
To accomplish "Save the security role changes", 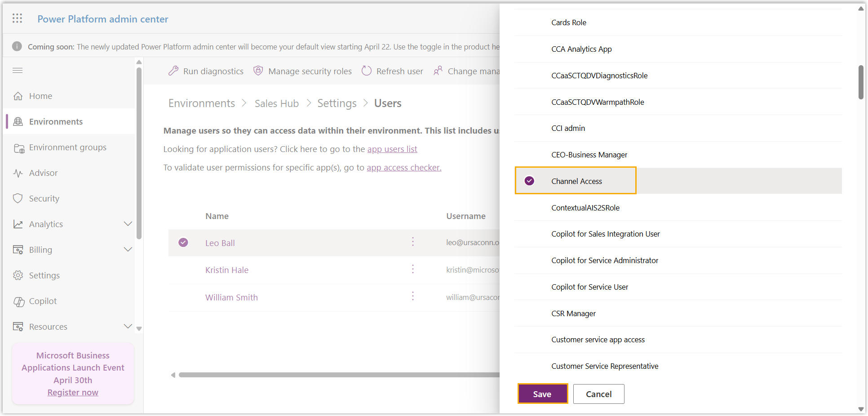I will [x=542, y=394].
